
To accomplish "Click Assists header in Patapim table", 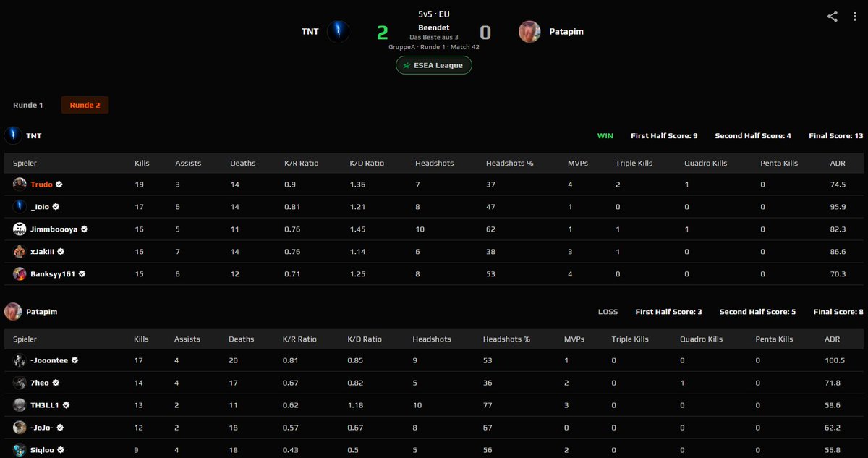I will 187,339.
